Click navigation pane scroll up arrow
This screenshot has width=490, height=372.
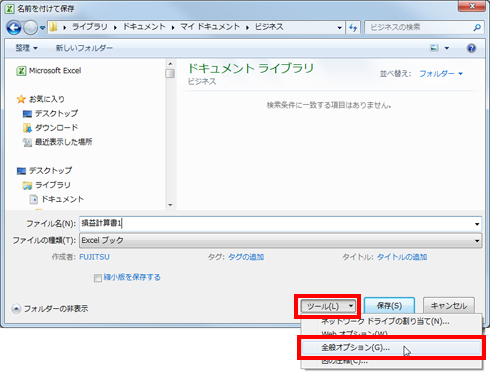click(x=170, y=63)
